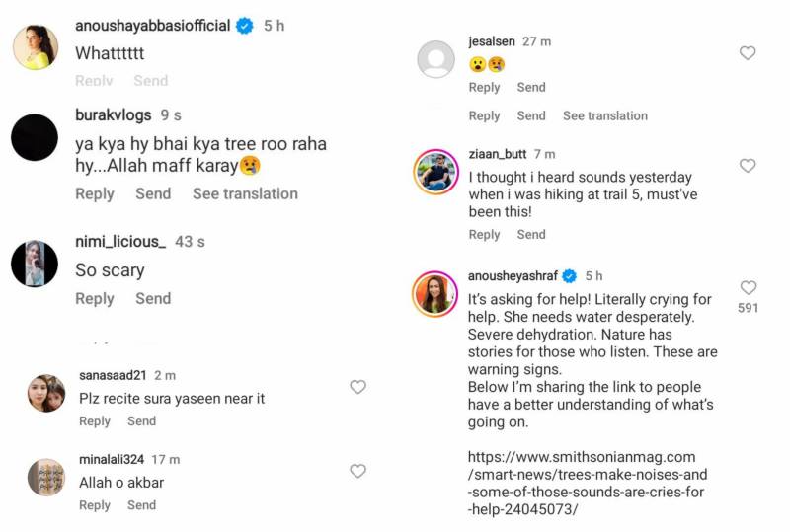Tap heart next to sanasaad21's comment

[x=358, y=387]
